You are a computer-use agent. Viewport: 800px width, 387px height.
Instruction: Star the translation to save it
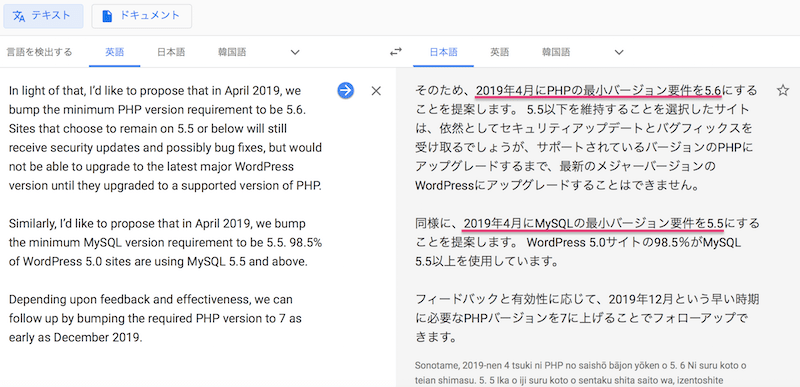tap(782, 91)
